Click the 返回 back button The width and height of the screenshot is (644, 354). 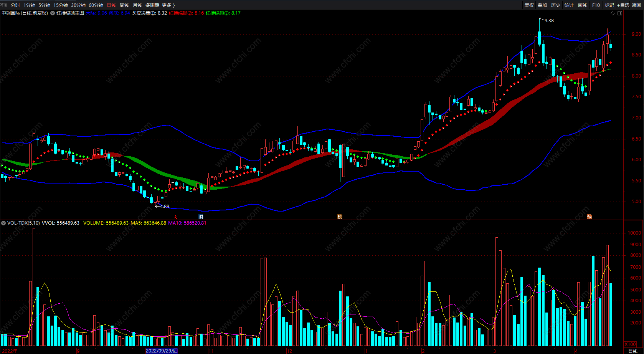[x=636, y=5]
